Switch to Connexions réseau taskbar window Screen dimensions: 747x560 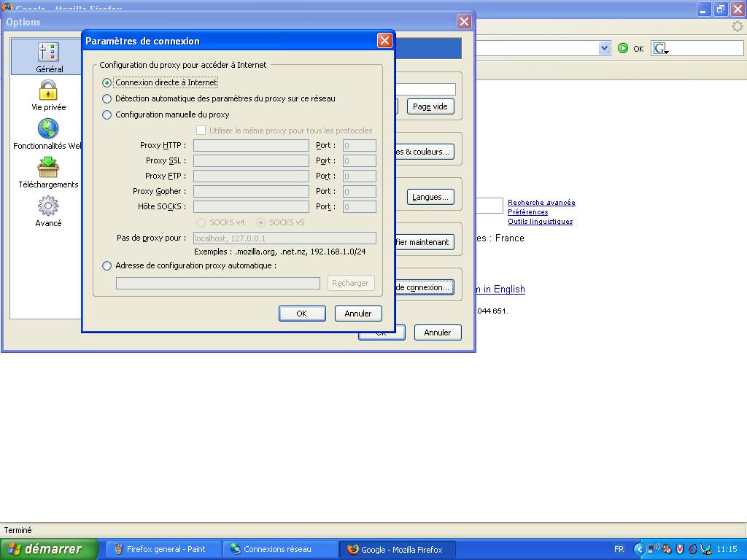pyautogui.click(x=277, y=549)
